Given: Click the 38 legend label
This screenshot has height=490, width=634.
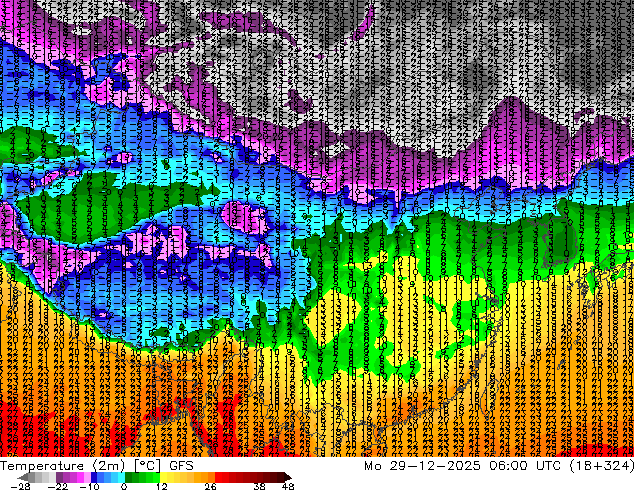Looking at the screenshot, I should pyautogui.click(x=259, y=486).
